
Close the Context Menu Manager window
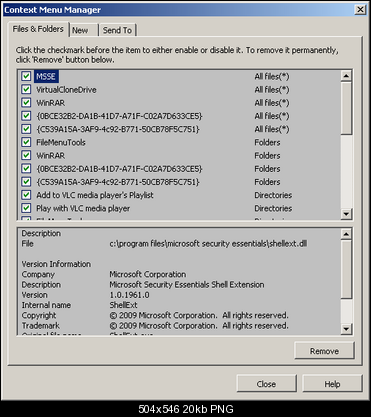coord(360,10)
